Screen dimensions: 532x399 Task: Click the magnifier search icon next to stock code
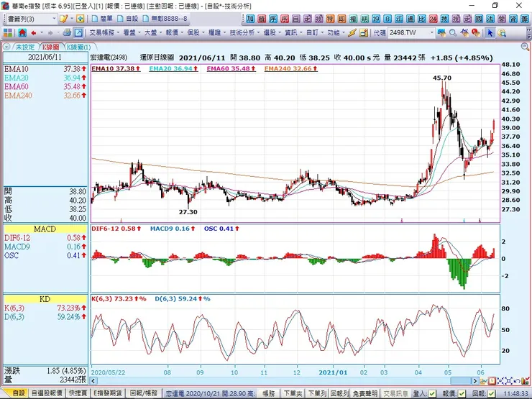[x=453, y=33]
